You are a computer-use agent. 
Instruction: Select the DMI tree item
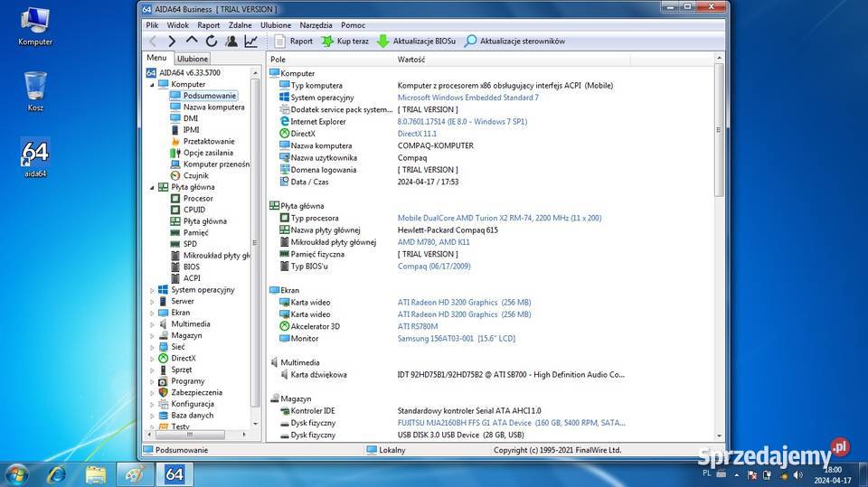point(191,118)
